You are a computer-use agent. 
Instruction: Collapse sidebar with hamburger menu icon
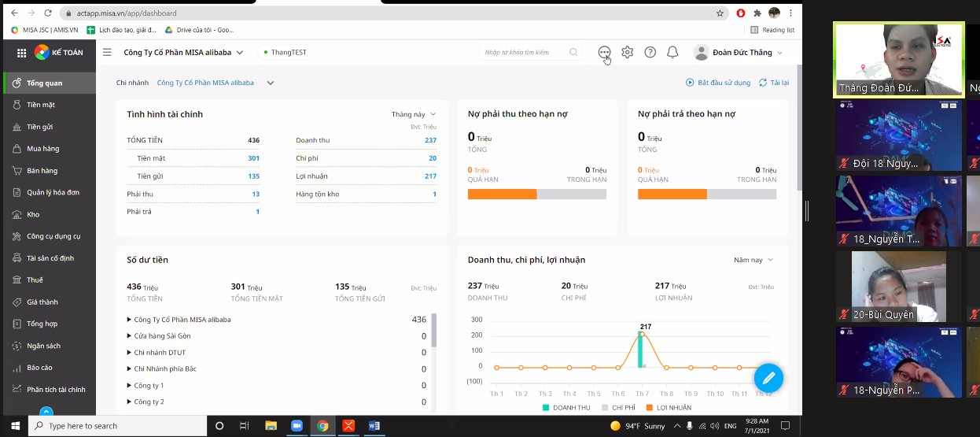107,53
